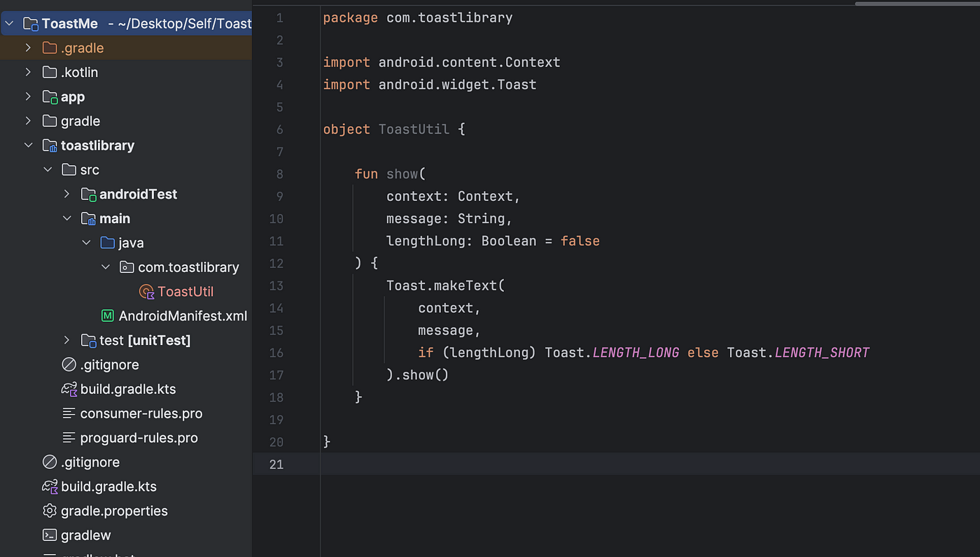The height and width of the screenshot is (557, 980).
Task: Click the app module folder icon
Action: point(50,97)
